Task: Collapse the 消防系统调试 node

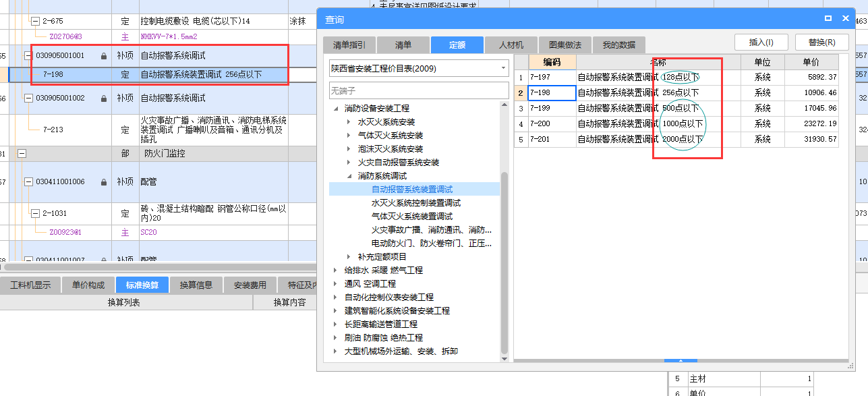Action: click(349, 176)
